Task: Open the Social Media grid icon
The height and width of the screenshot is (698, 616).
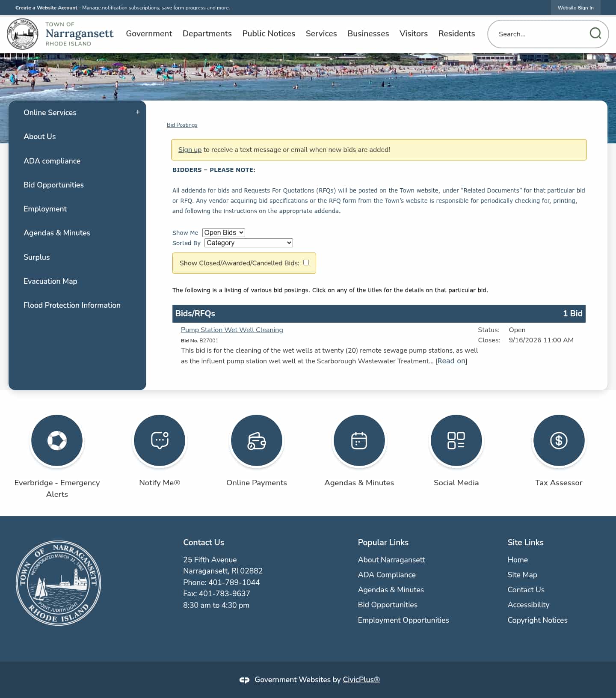Action: click(456, 440)
